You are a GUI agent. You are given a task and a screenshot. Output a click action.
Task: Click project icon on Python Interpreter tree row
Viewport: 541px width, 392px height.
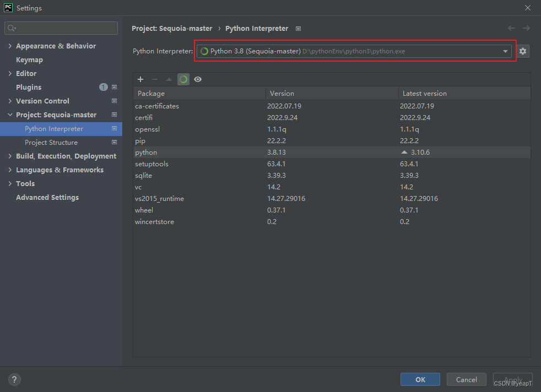[114, 129]
